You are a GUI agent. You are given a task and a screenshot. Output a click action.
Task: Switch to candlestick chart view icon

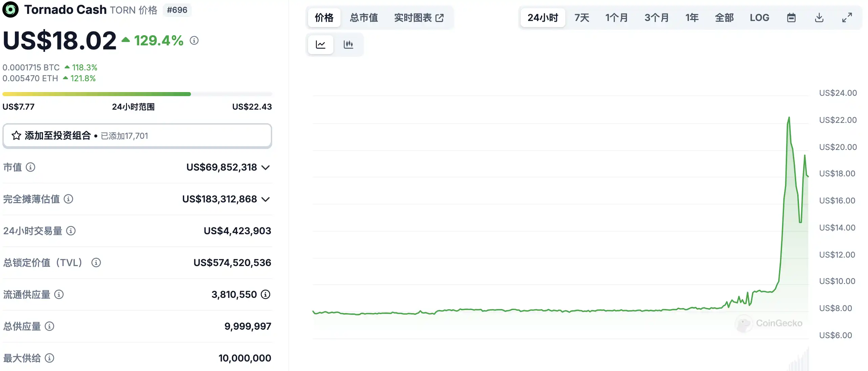click(x=348, y=44)
